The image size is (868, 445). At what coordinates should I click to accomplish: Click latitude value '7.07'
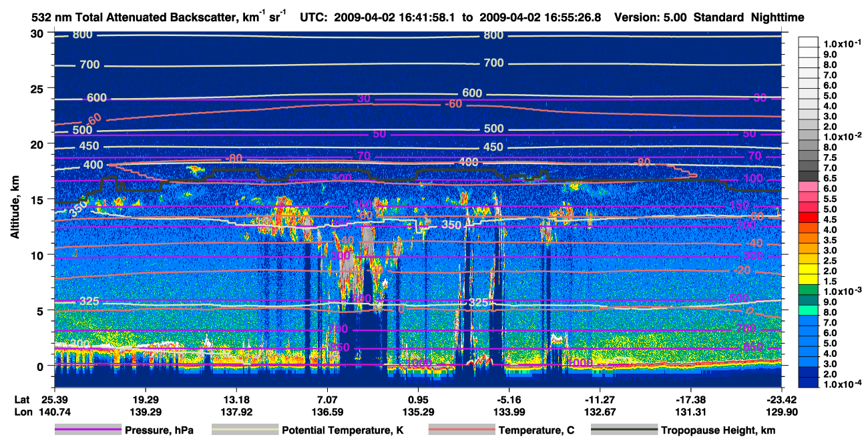327,399
